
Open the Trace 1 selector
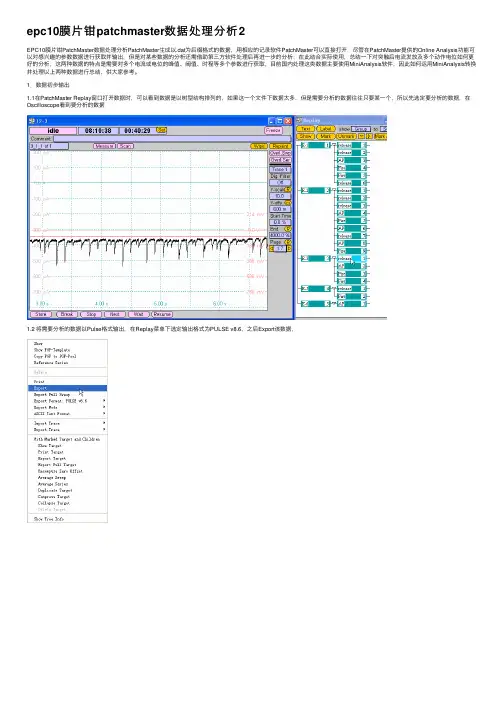coord(279,169)
